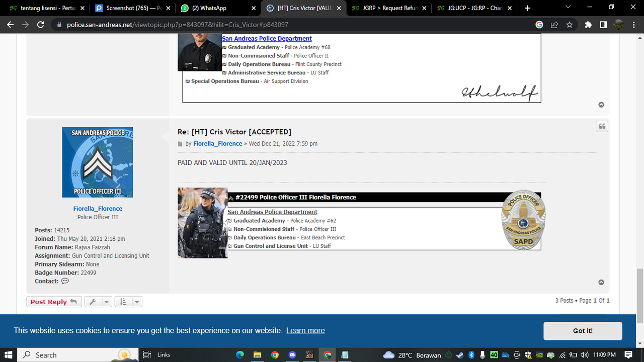Click the author name Fiorella_Florence in post byline
The height and width of the screenshot is (362, 644).
(218, 143)
